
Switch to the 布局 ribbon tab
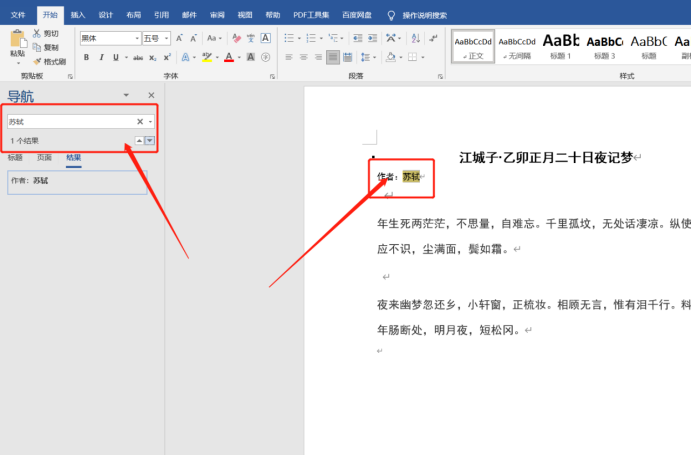point(134,15)
